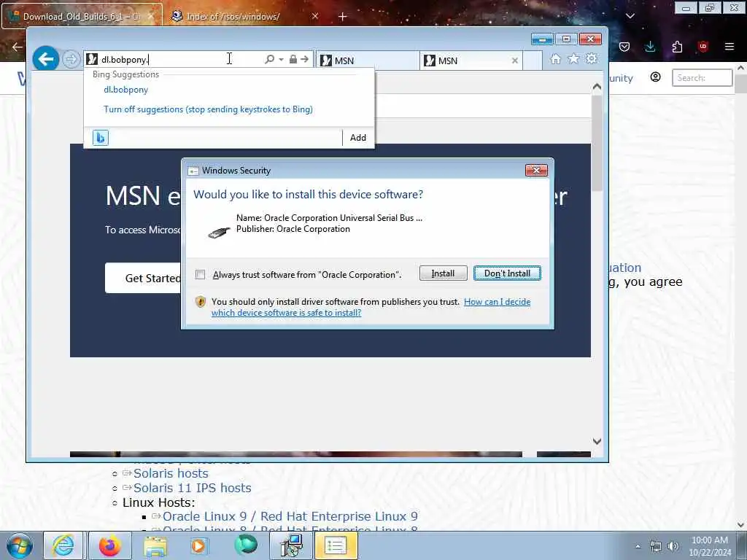The height and width of the screenshot is (560, 747).
Task: Click Firefox back arrow button
Action: point(18,47)
